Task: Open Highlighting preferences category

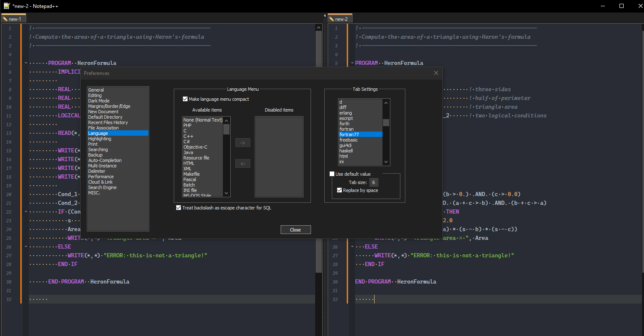Action: tap(118, 139)
